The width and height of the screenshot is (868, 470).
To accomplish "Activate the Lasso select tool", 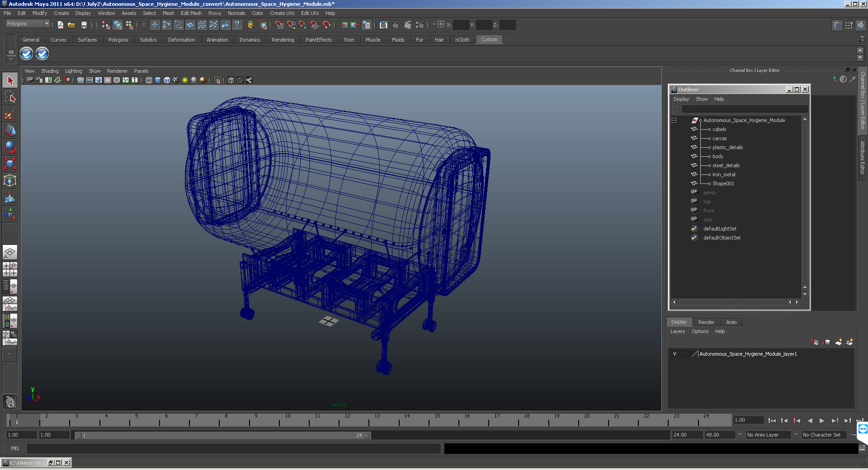I will coord(10,97).
